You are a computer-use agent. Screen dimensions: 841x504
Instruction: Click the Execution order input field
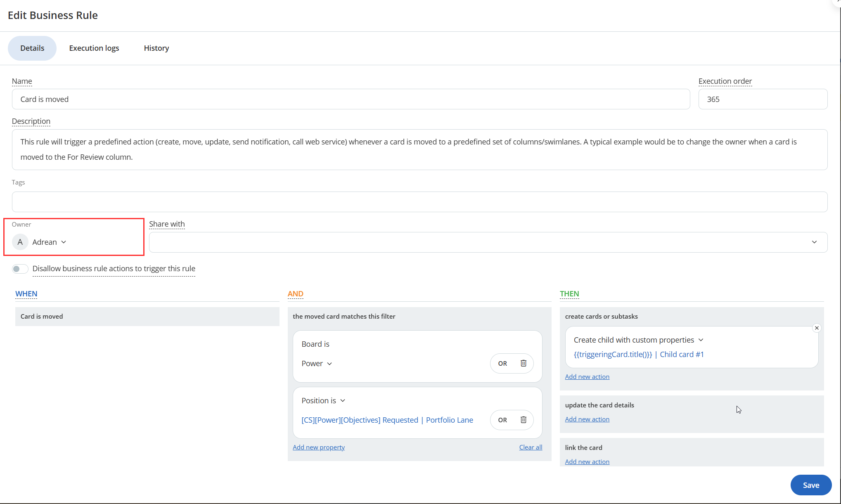pyautogui.click(x=762, y=99)
